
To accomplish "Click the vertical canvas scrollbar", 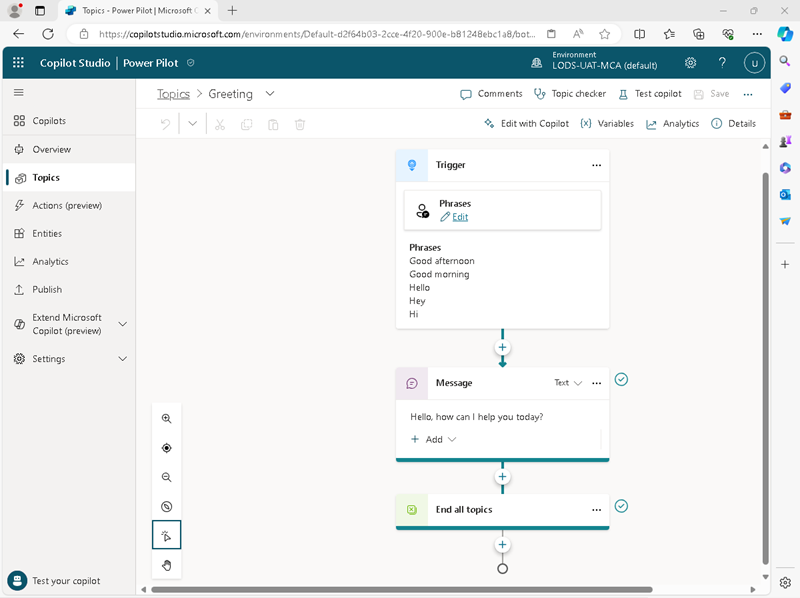I will pos(765,368).
